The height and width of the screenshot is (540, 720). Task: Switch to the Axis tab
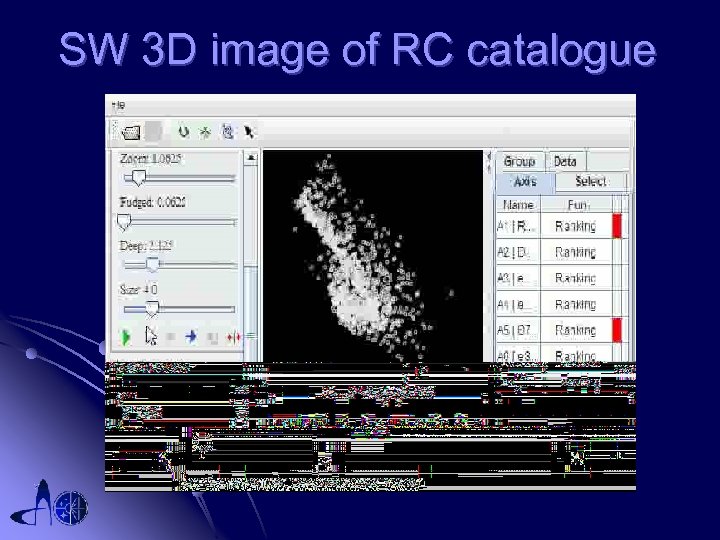click(x=525, y=182)
